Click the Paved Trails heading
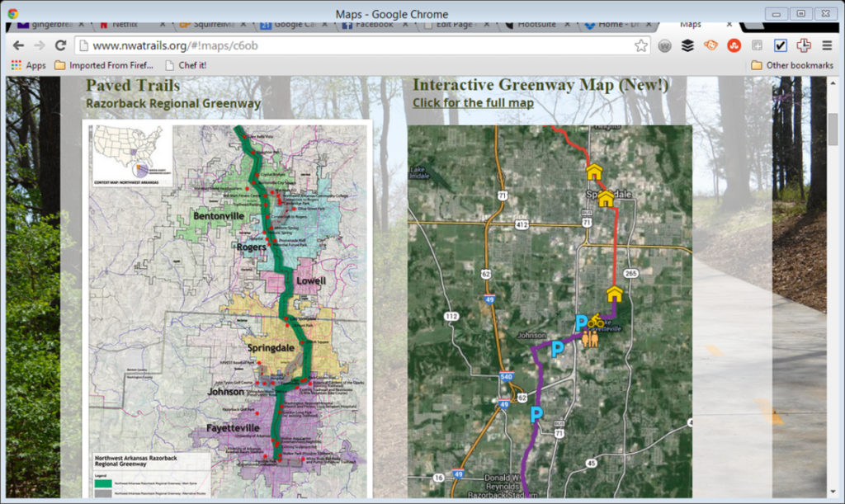The width and height of the screenshot is (845, 504). [x=133, y=85]
